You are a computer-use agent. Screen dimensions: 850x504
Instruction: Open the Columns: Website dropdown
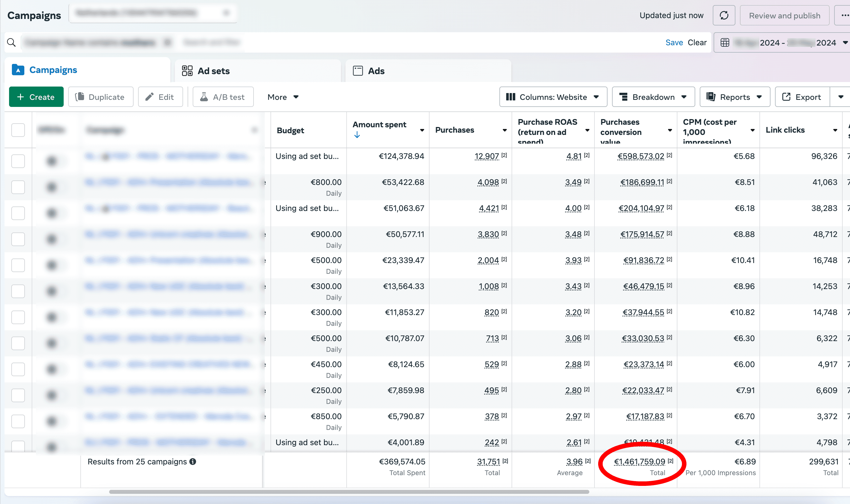(x=553, y=97)
